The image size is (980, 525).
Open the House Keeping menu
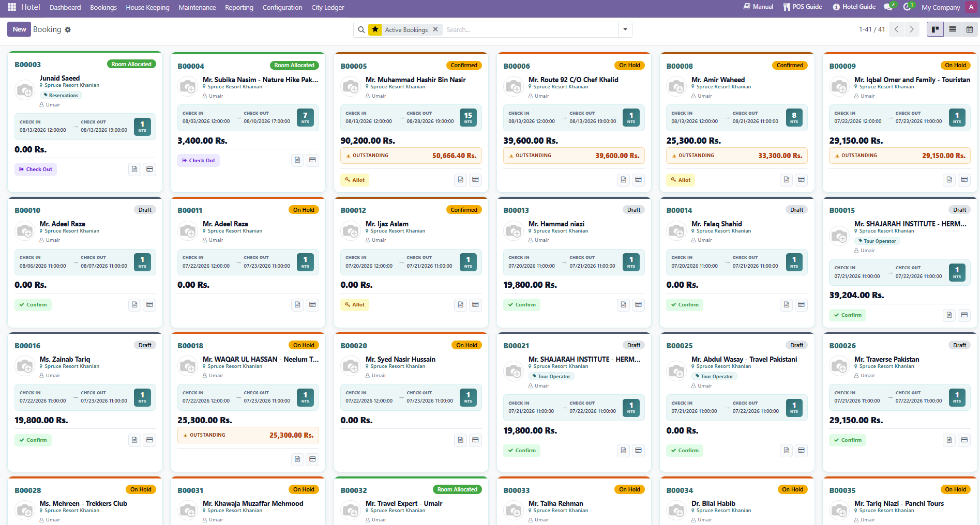pos(147,7)
